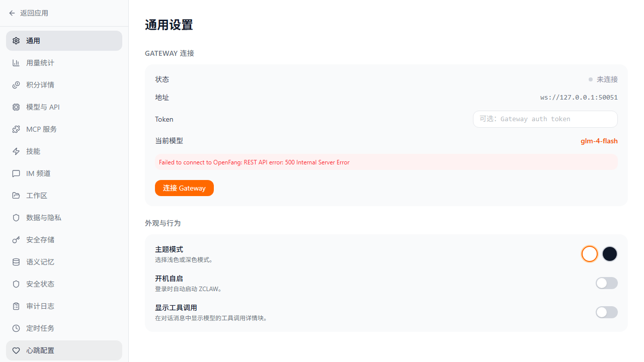Open the 数据与隐私 settings section
The width and height of the screenshot is (644, 362).
point(44,218)
